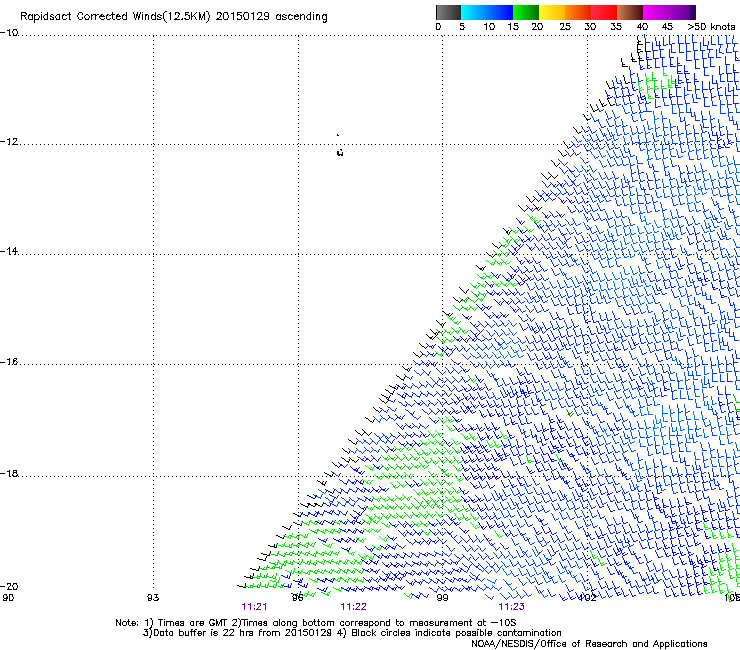This screenshot has width=740, height=650.
Task: Click the purple 11:21 swath time label
Action: pos(254,607)
